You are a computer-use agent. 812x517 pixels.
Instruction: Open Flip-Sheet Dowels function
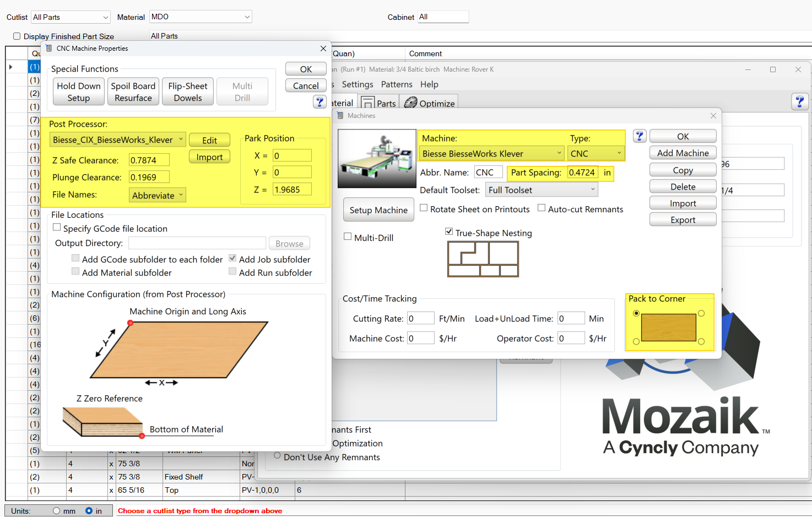point(188,91)
